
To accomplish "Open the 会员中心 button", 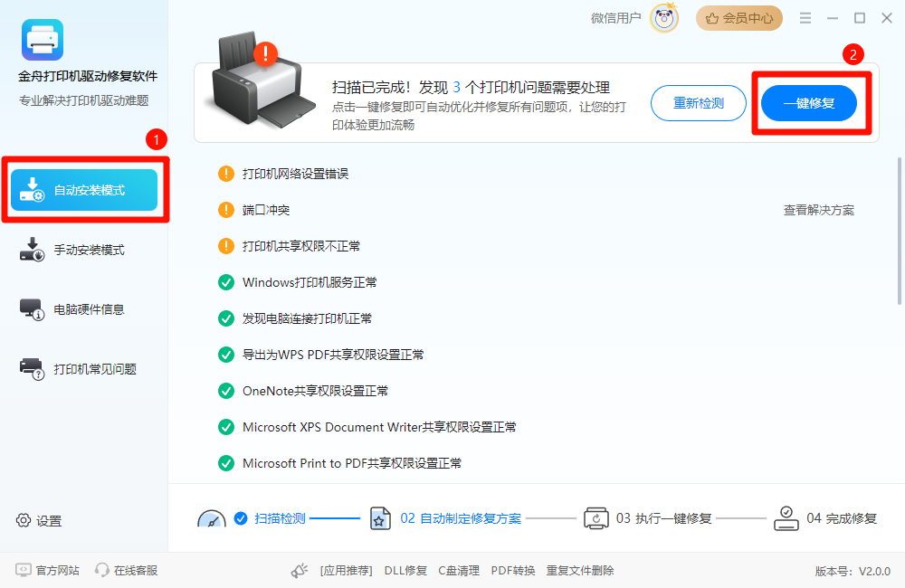I will (738, 18).
